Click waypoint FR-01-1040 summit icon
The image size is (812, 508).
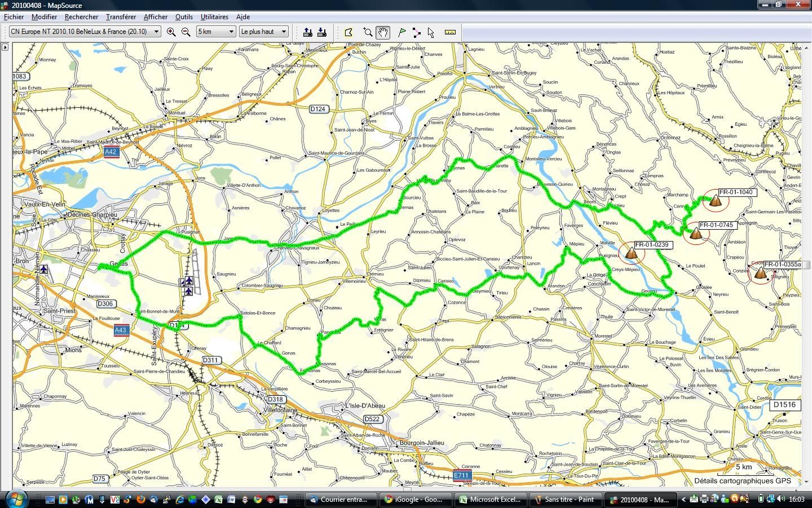point(716,200)
